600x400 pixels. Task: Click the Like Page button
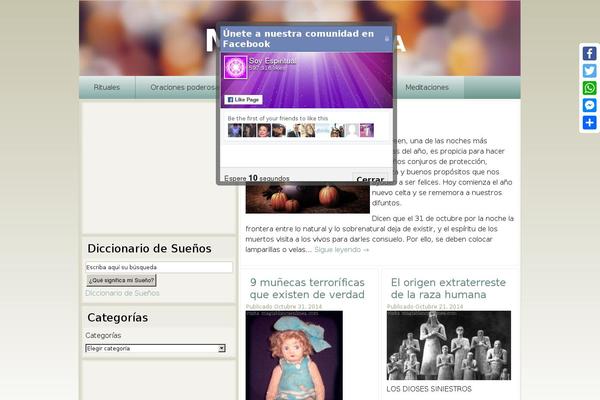point(243,100)
